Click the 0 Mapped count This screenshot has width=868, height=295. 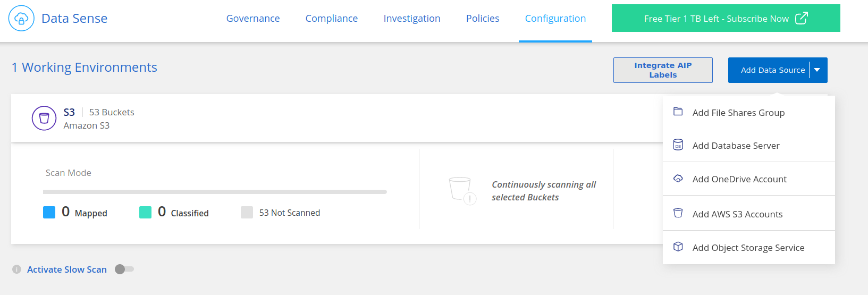pyautogui.click(x=65, y=212)
